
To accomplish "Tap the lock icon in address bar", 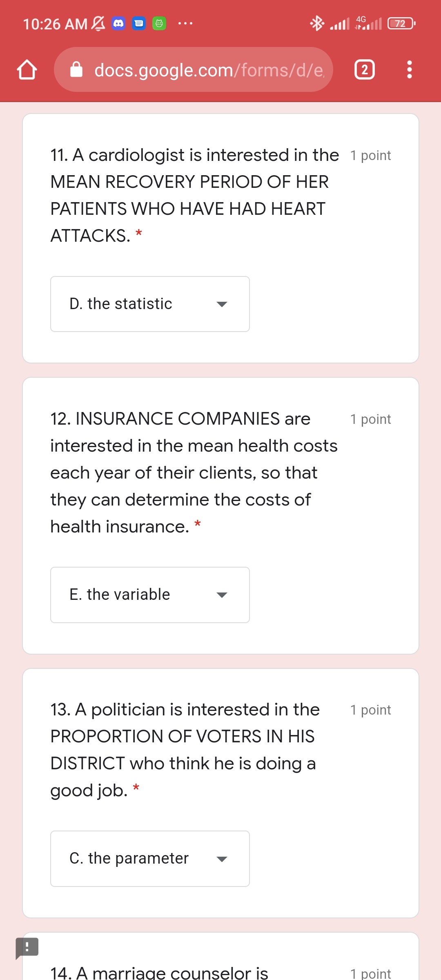I will tap(76, 70).
